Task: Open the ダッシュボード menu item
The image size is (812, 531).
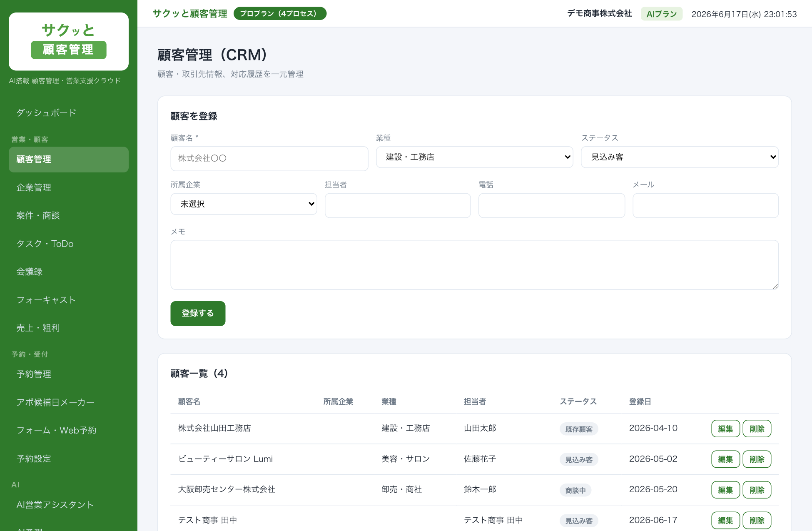Action: click(69, 113)
